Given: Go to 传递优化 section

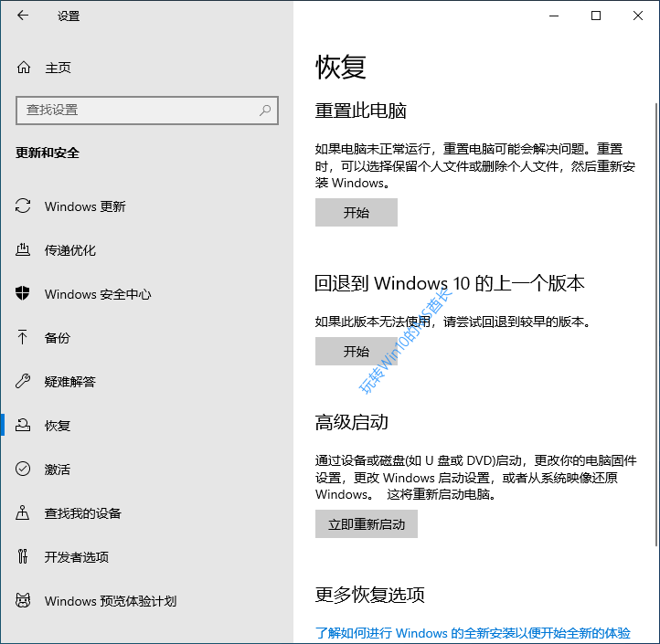Looking at the screenshot, I should [70, 250].
